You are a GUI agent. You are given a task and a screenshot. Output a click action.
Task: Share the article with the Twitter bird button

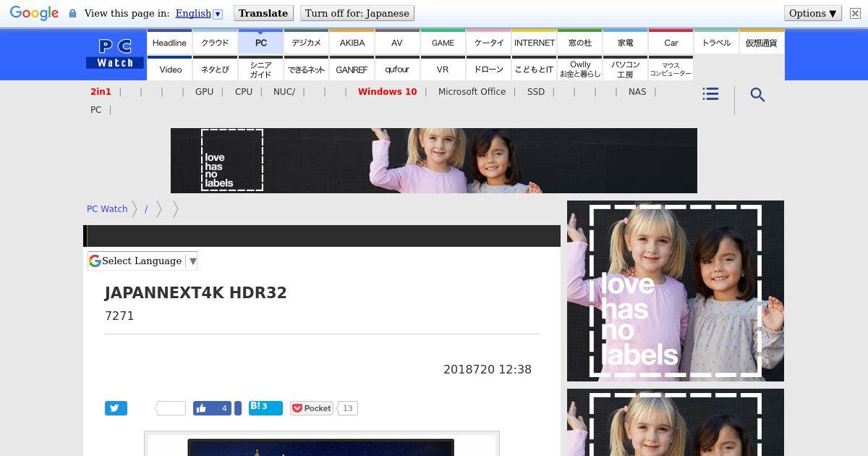click(116, 408)
